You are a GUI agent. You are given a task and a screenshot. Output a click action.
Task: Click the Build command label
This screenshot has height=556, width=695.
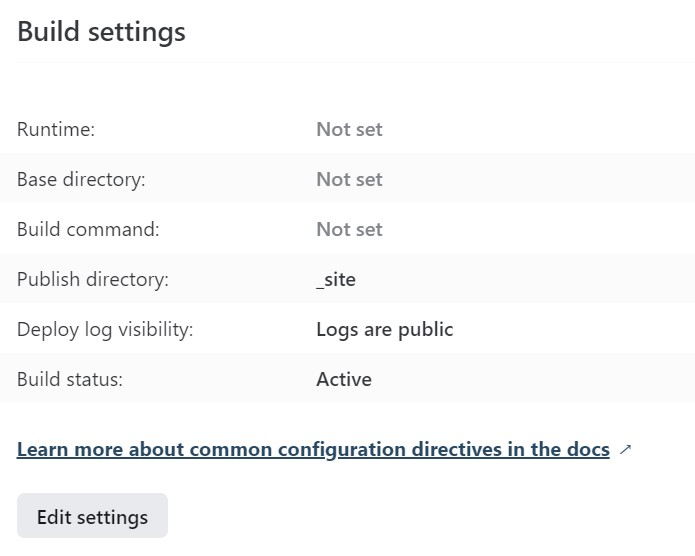88,230
